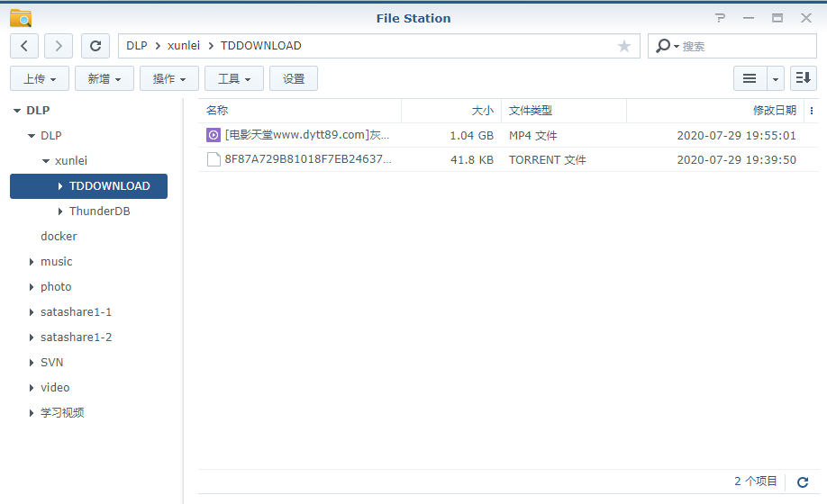
Task: Refresh the list via the bottom status bar icon
Action: (x=803, y=481)
